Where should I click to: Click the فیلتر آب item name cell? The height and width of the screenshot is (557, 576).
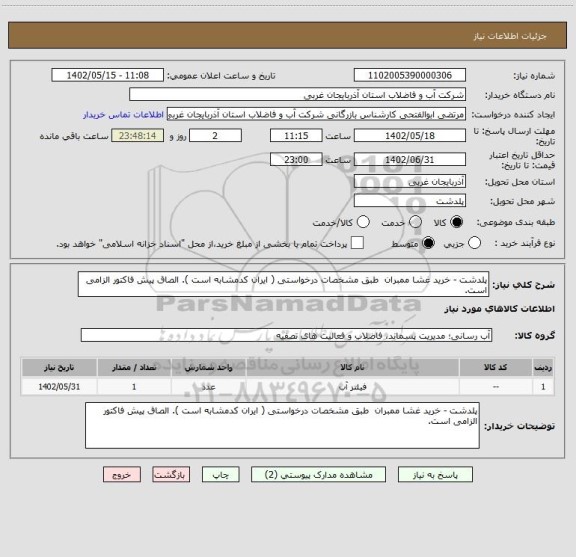pos(352,387)
